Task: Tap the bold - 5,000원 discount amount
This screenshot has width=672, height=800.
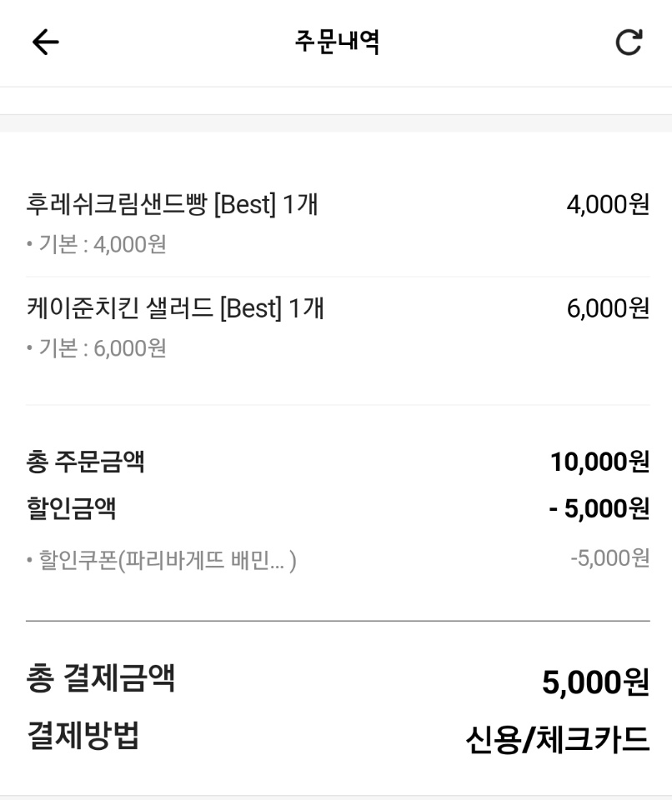Action: [599, 507]
